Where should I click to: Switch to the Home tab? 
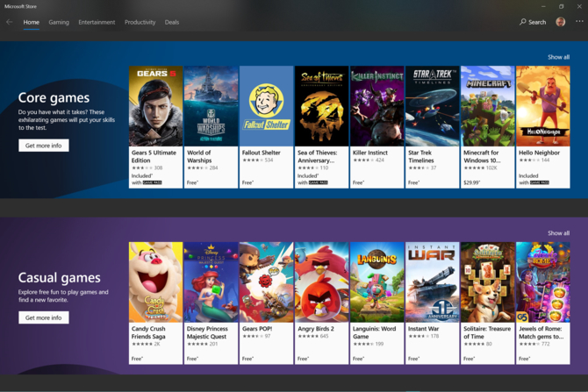click(x=31, y=22)
